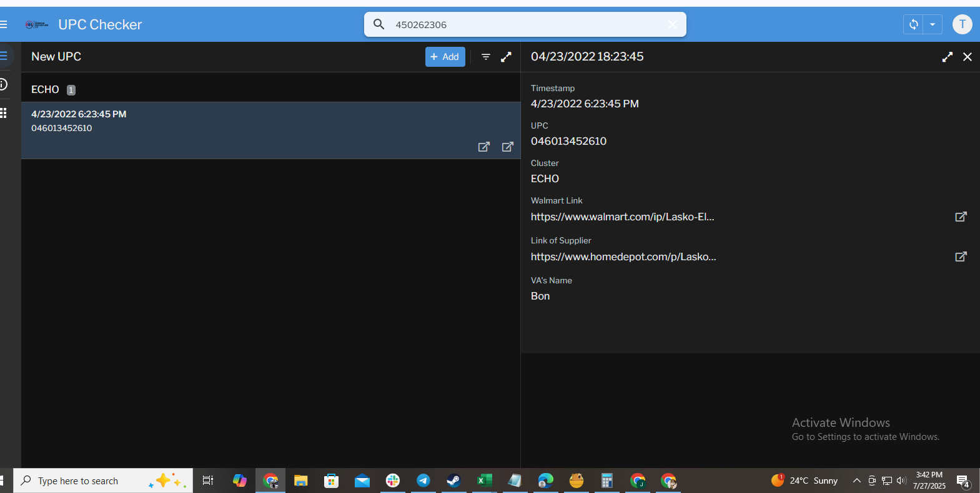
Task: Click the search box containing 450262306
Action: tap(525, 25)
